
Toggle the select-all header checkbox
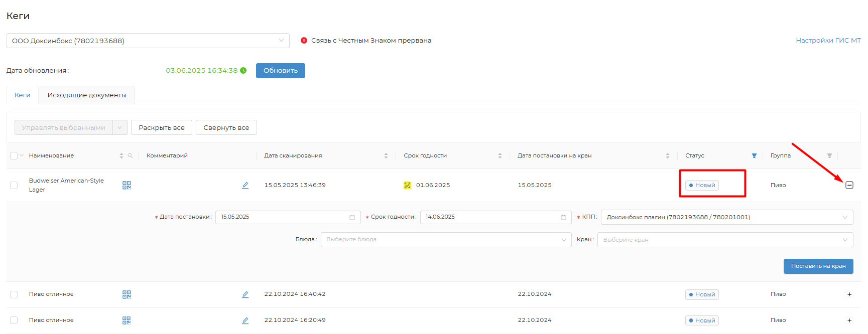[14, 156]
